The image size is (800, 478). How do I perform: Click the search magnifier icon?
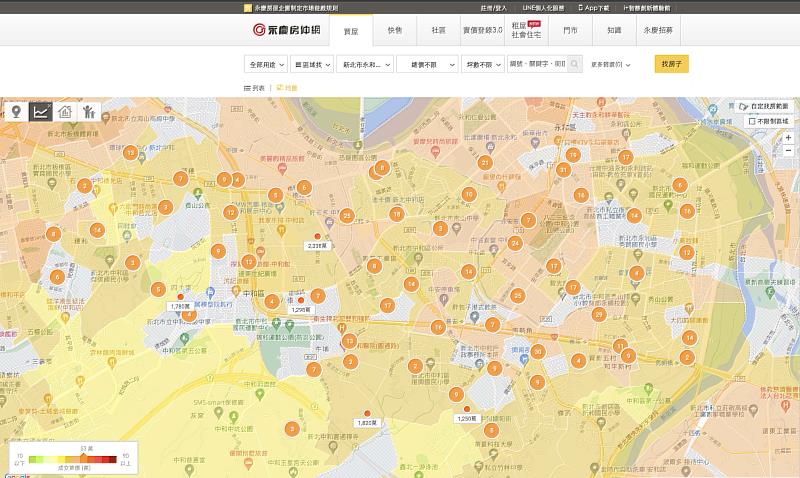click(x=575, y=64)
